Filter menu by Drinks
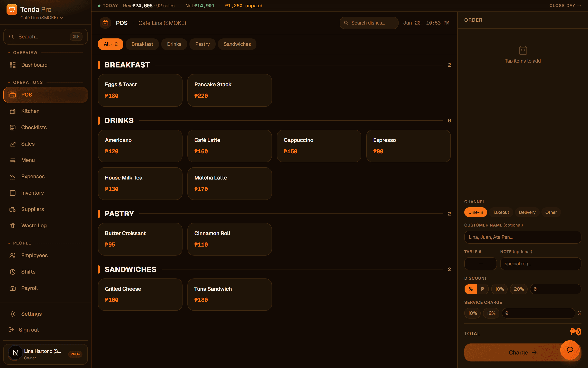Image resolution: width=588 pixels, height=368 pixels. (x=174, y=44)
